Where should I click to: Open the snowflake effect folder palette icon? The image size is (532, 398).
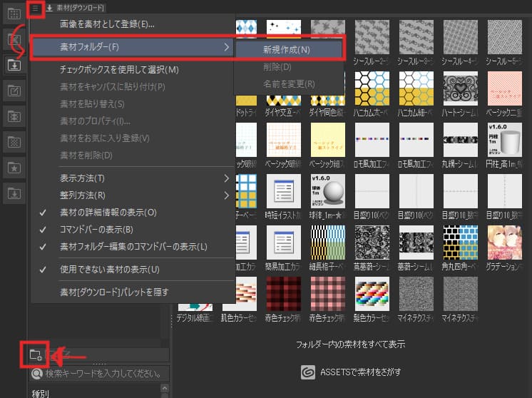(x=14, y=116)
